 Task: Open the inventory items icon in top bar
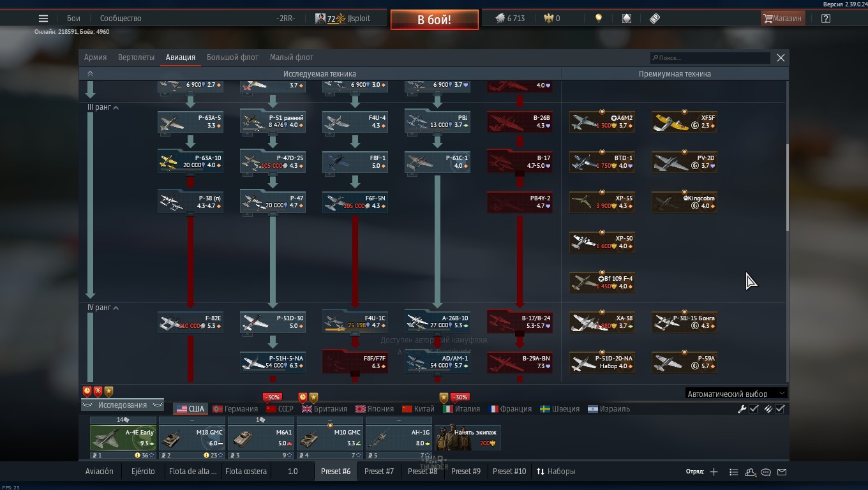point(627,19)
